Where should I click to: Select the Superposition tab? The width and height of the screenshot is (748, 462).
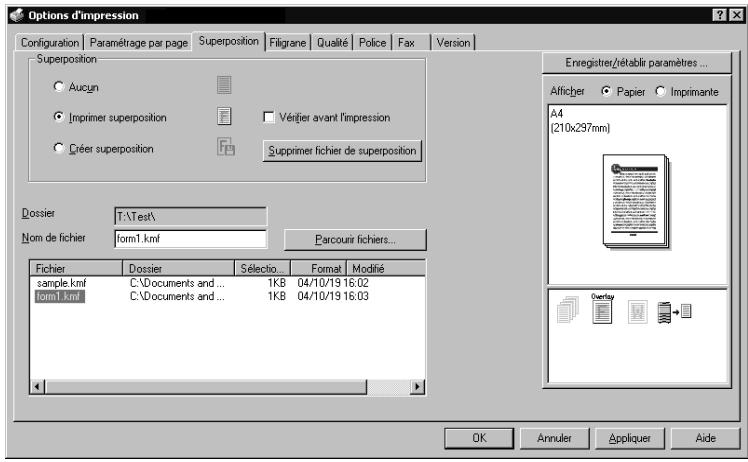pyautogui.click(x=228, y=41)
